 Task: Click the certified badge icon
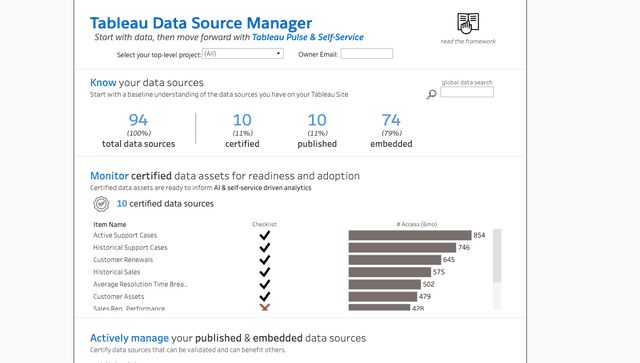101,204
